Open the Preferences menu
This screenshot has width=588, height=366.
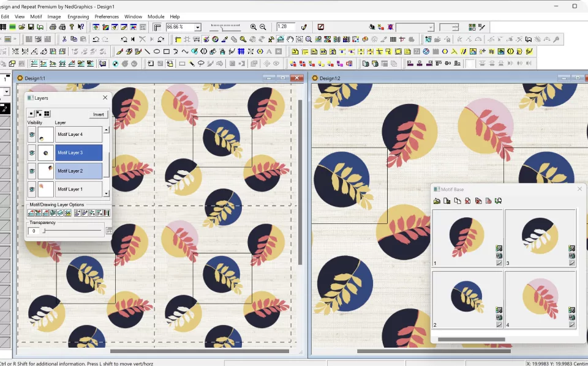pyautogui.click(x=107, y=17)
